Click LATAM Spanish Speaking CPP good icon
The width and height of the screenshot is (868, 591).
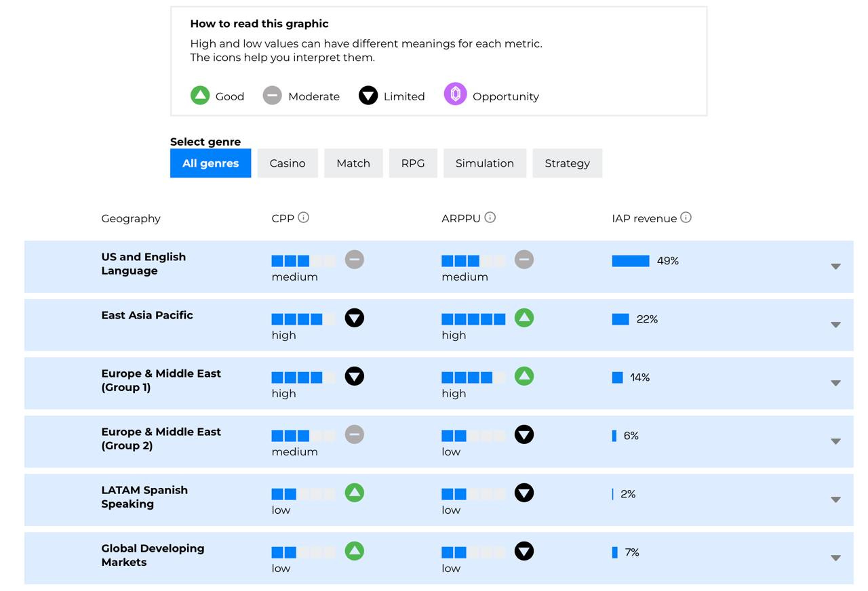(354, 493)
